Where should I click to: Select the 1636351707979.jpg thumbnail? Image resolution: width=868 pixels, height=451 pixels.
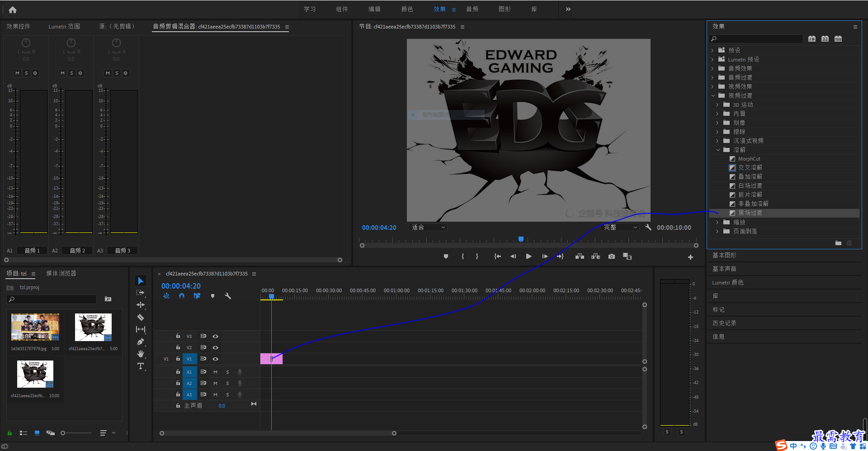[35, 327]
